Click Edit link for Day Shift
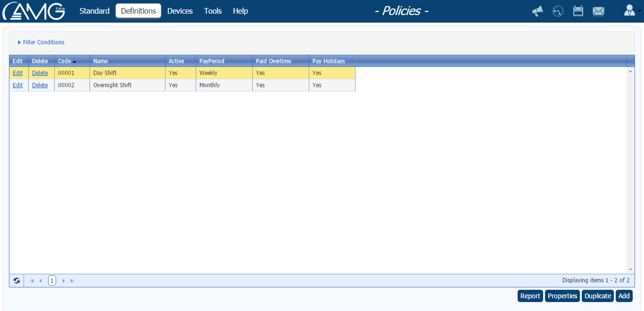This screenshot has width=644, height=311. (x=17, y=73)
